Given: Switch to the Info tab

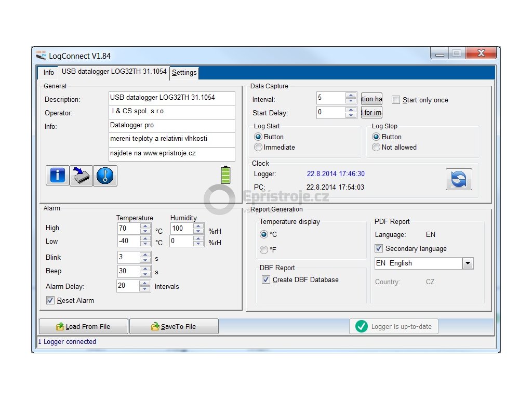Looking at the screenshot, I should click(x=48, y=72).
